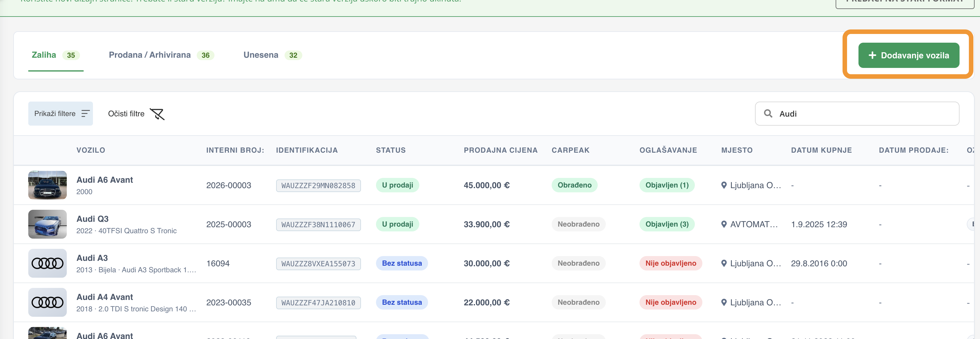Click the STATUS column header

point(391,150)
